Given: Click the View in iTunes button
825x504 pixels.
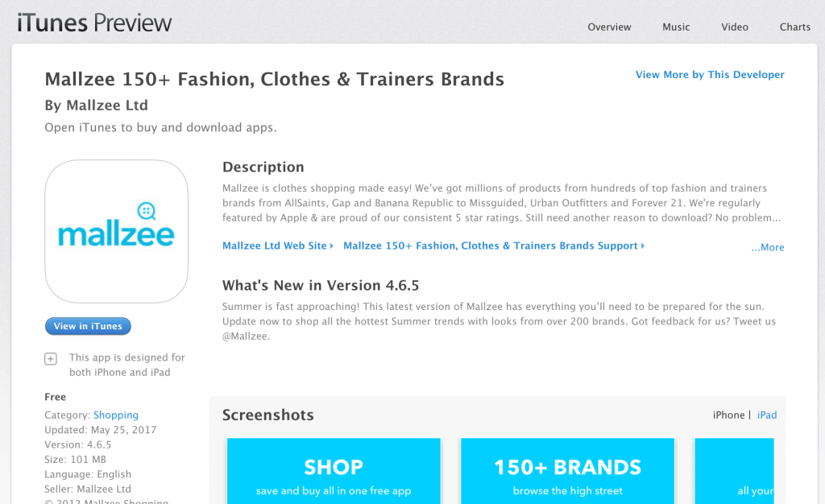Looking at the screenshot, I should click(88, 326).
